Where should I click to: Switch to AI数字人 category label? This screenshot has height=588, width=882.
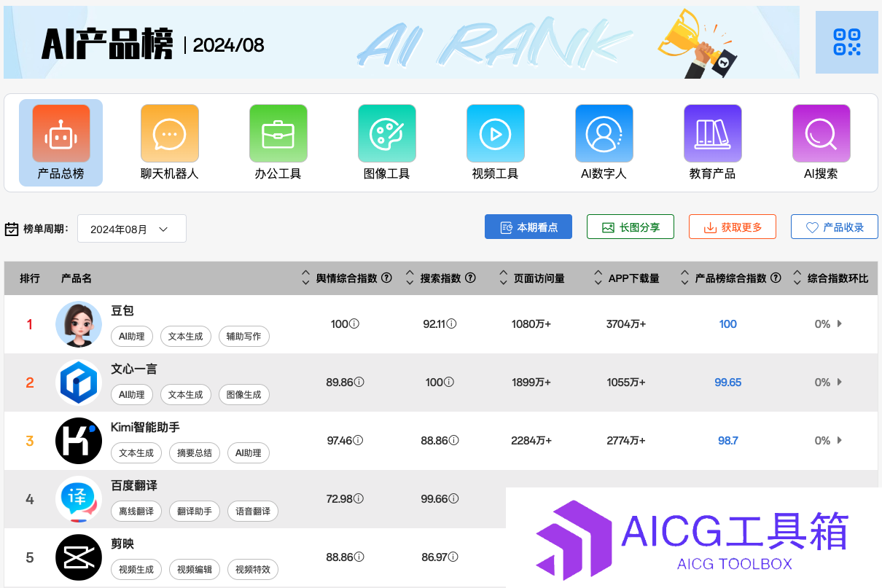tap(604, 174)
